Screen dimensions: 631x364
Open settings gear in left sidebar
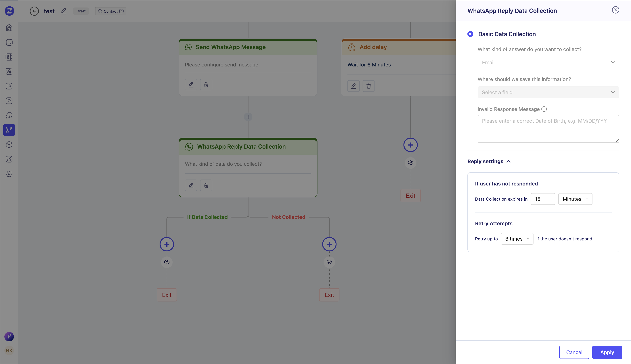point(9,174)
